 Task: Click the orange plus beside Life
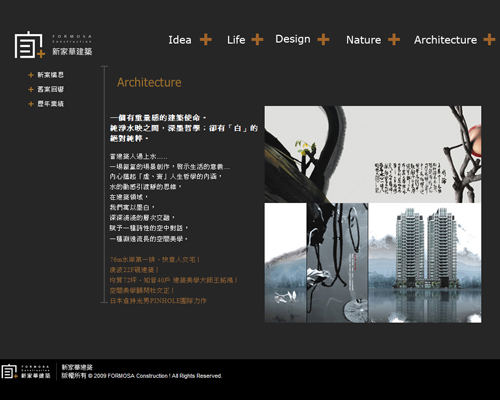257,39
